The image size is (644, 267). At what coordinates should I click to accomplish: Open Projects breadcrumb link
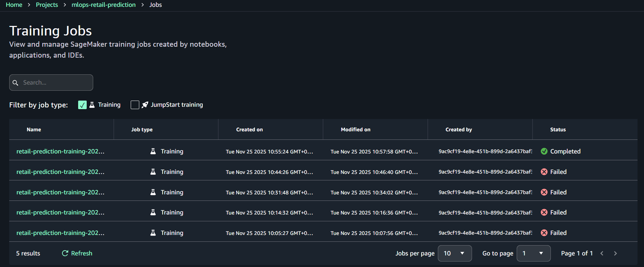tap(47, 5)
